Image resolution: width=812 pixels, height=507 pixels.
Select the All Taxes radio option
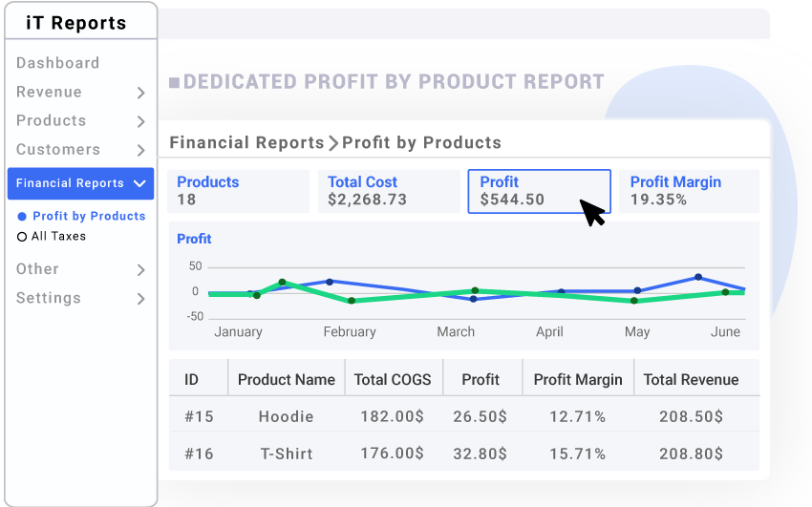[52, 237]
